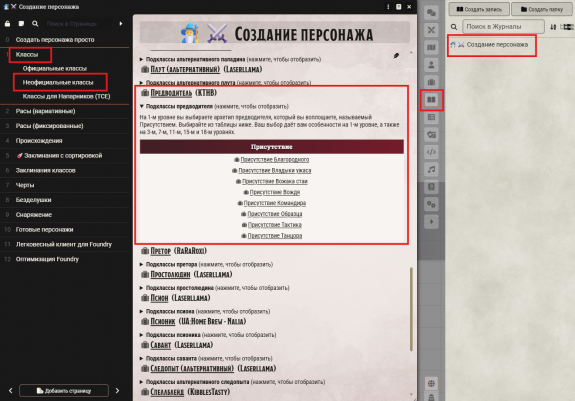This screenshot has height=401, width=575.
Task: Focus the Поиск в Журналы search field
Action: point(503,26)
